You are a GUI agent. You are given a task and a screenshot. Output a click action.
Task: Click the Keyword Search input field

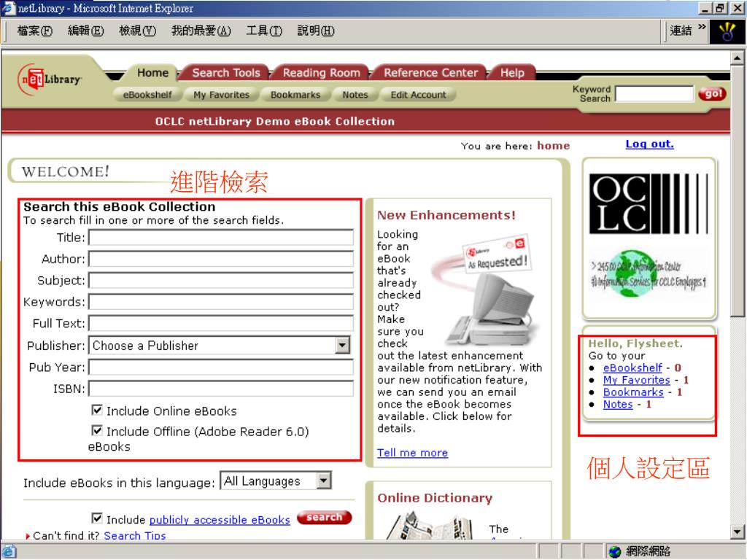(654, 93)
